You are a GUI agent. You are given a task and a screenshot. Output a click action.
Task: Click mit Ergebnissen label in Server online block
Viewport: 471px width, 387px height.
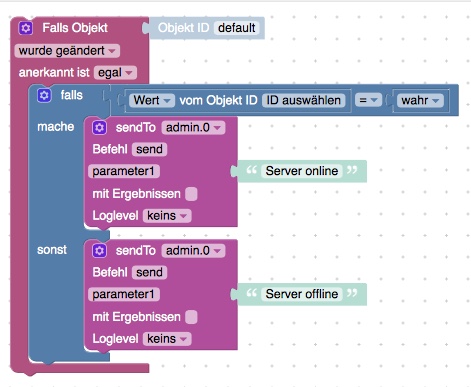pos(136,194)
